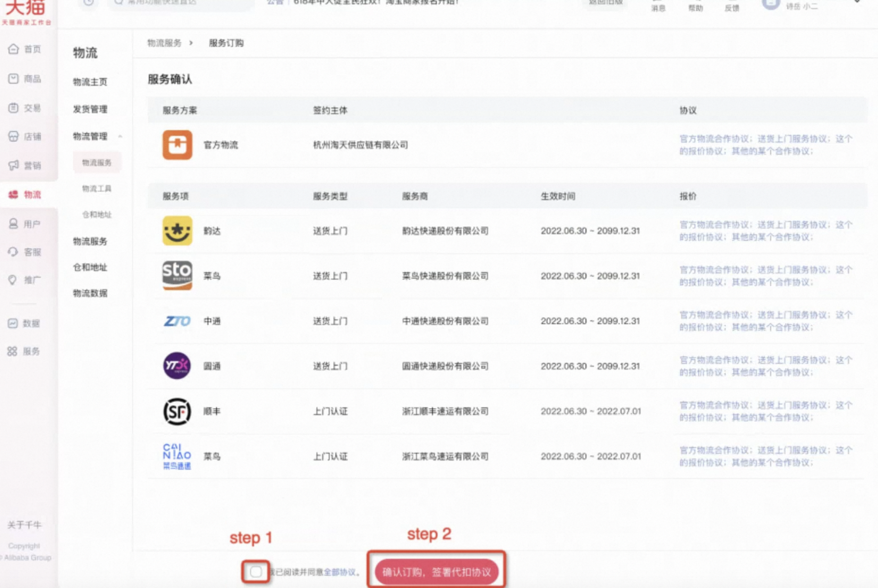Image resolution: width=878 pixels, height=588 pixels.
Task: Click 中通快递股份有限公司 cell
Action: pos(445,321)
